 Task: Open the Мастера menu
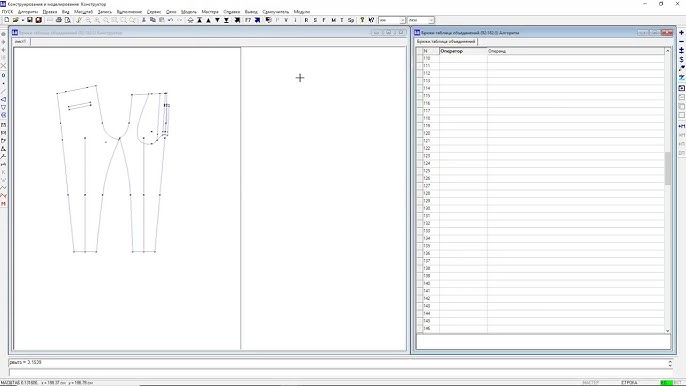(210, 12)
